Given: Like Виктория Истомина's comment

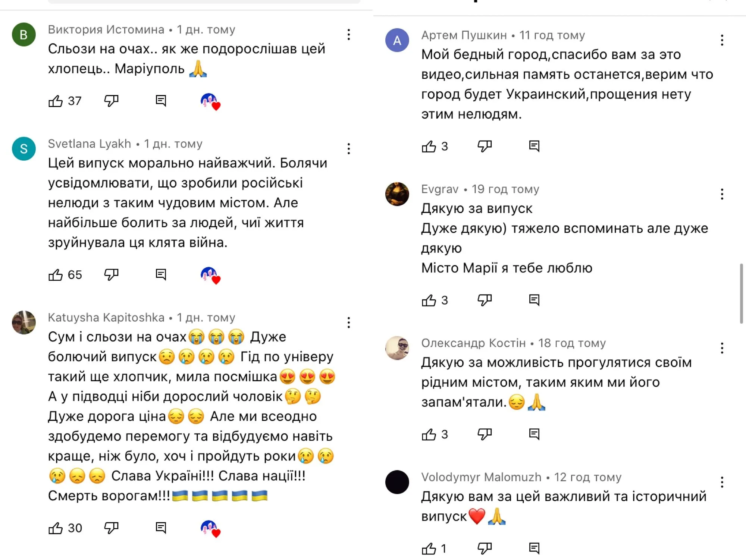Looking at the screenshot, I should click(57, 100).
